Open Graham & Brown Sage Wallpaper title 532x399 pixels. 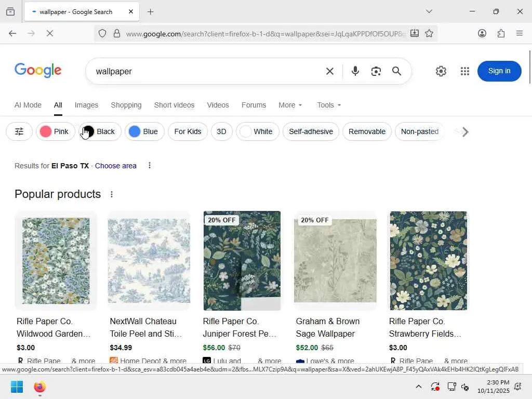(x=328, y=327)
